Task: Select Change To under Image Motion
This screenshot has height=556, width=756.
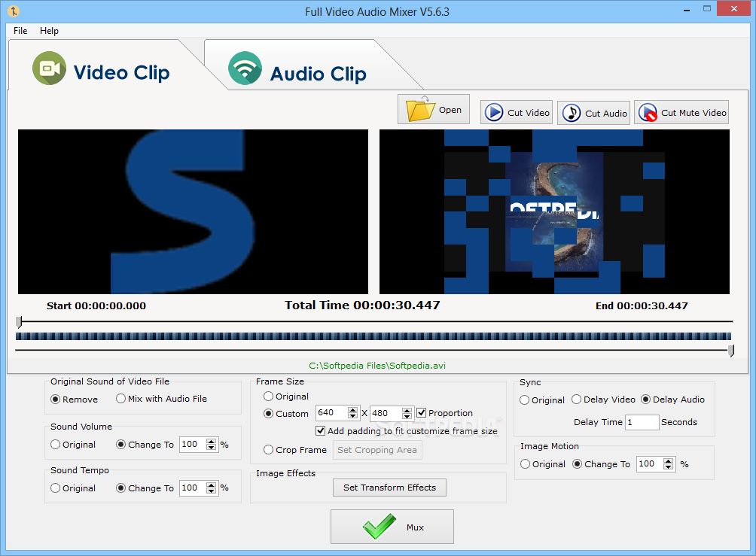Action: coord(601,464)
